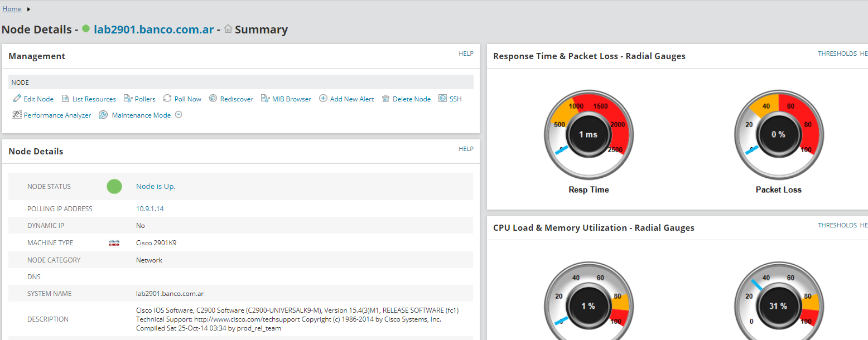
Task: Open Performance Analyzer link
Action: (x=57, y=115)
